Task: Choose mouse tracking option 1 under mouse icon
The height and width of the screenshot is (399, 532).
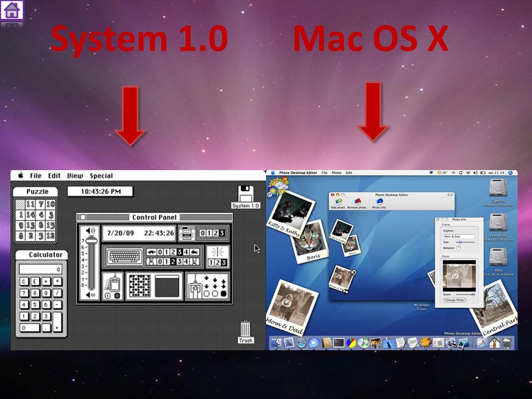Action: click(x=107, y=295)
